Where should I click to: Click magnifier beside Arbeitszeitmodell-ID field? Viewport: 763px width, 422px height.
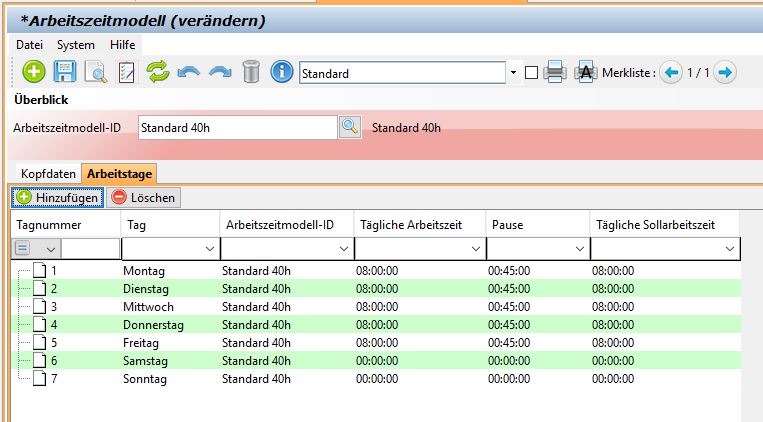tap(349, 127)
